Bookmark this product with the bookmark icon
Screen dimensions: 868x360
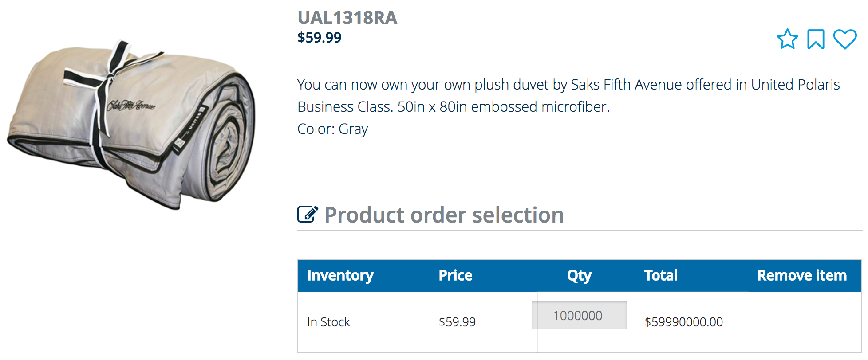(x=816, y=39)
